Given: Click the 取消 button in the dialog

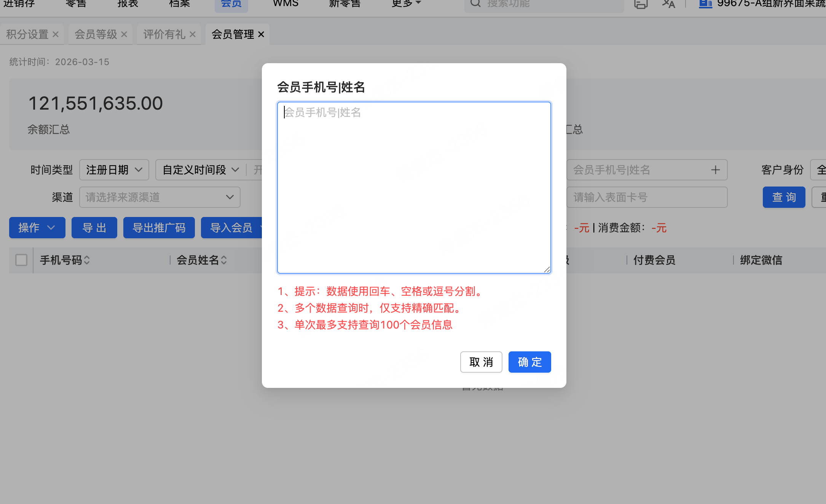Looking at the screenshot, I should pos(481,362).
